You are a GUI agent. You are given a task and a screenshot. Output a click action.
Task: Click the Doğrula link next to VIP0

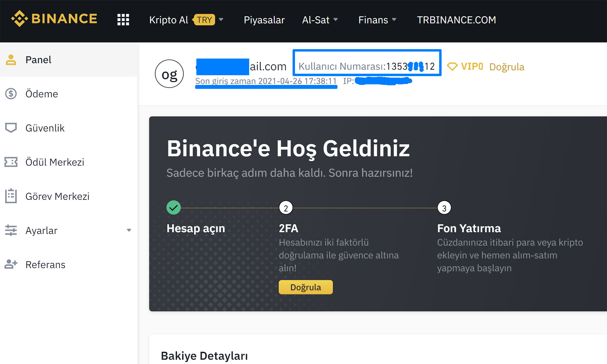tap(507, 67)
